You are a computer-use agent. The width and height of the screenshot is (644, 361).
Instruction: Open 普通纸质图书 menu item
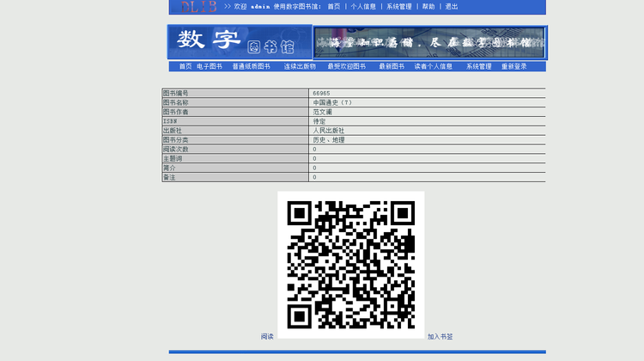[252, 66]
